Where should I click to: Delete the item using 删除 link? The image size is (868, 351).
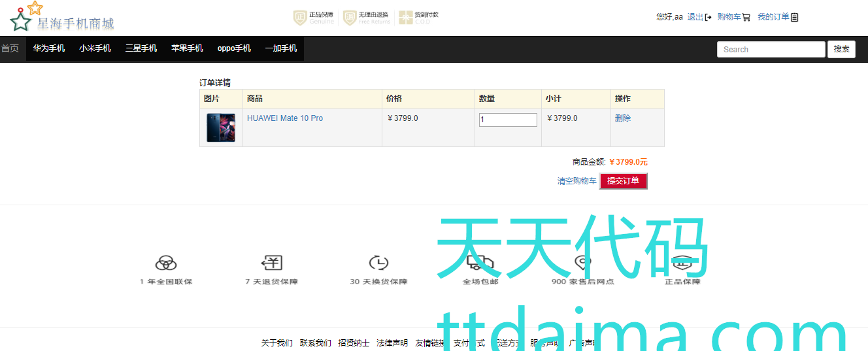(622, 118)
